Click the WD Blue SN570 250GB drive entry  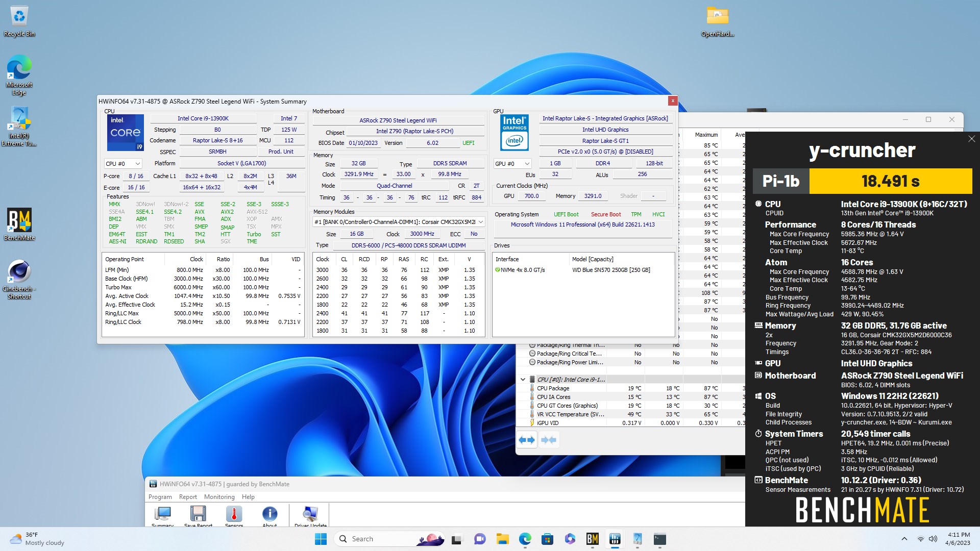pyautogui.click(x=611, y=270)
